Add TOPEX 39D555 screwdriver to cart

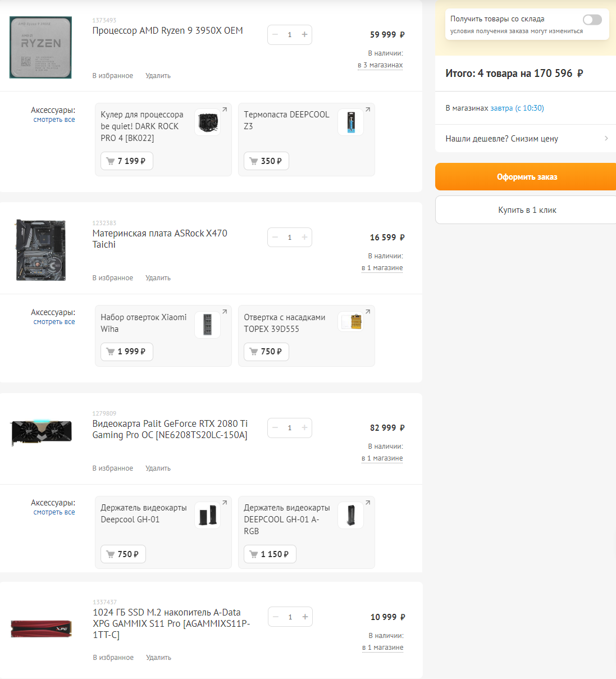266,352
